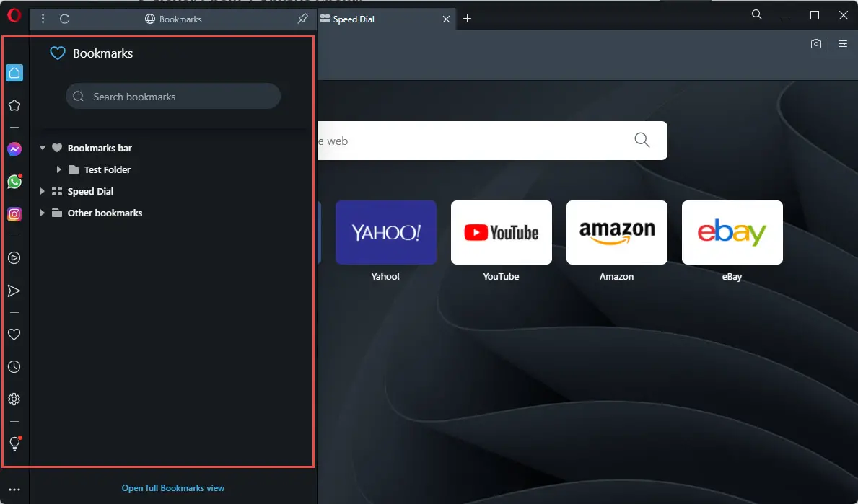Click the Bookmarks panel heading text

(103, 53)
